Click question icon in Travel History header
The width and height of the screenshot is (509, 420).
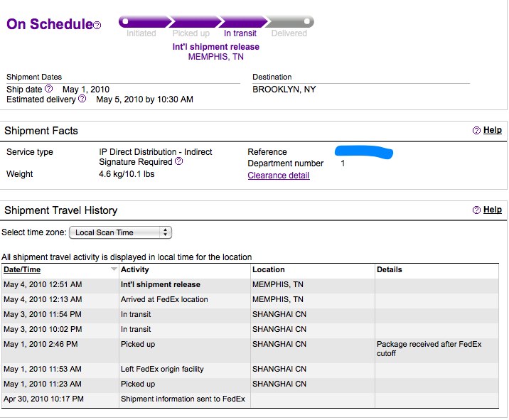(476, 210)
